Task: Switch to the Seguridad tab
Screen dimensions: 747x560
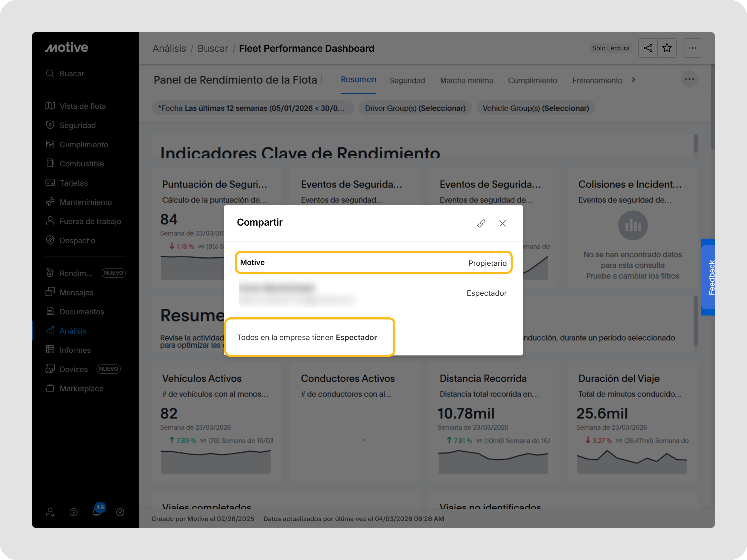Action: (407, 80)
